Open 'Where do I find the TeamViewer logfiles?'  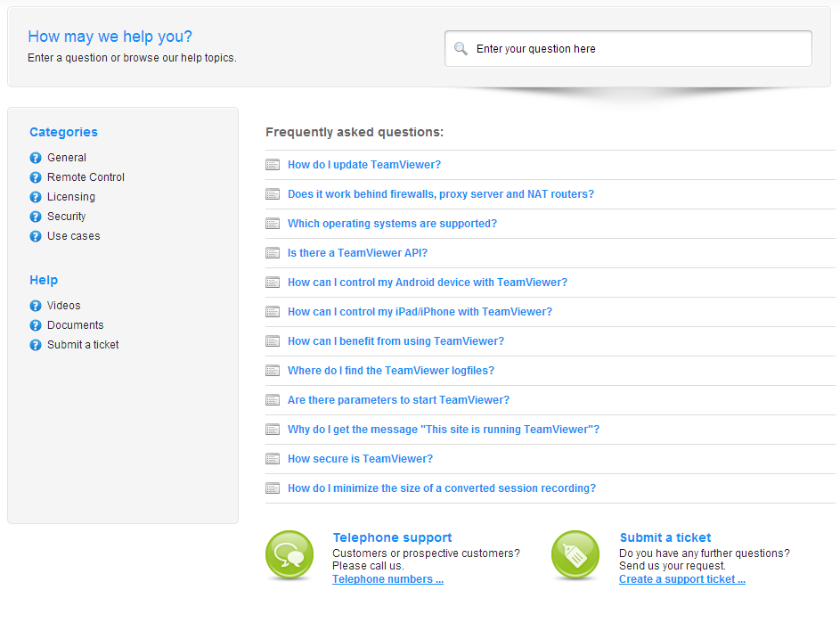click(391, 371)
